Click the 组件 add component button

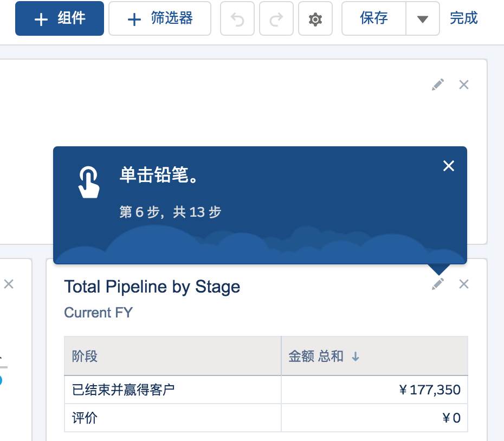click(x=60, y=18)
